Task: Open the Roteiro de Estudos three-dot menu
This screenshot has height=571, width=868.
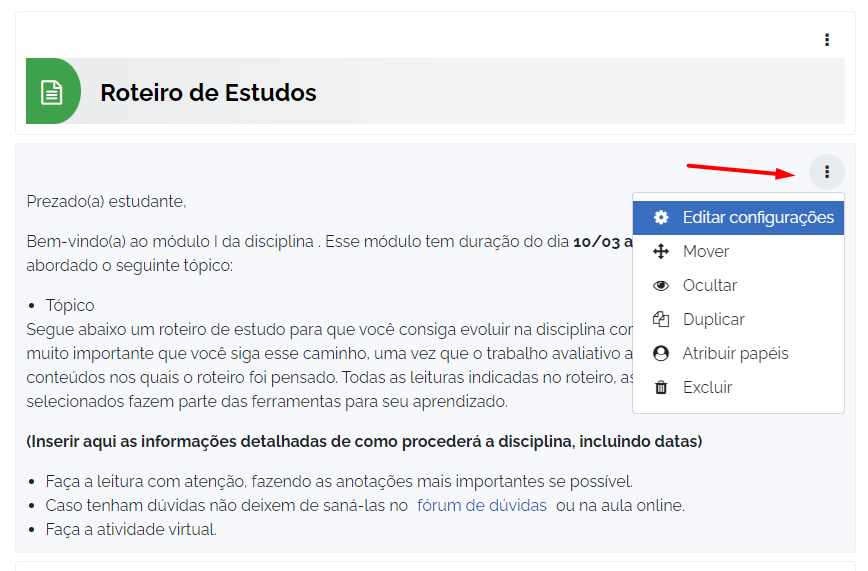Action: coord(826,40)
